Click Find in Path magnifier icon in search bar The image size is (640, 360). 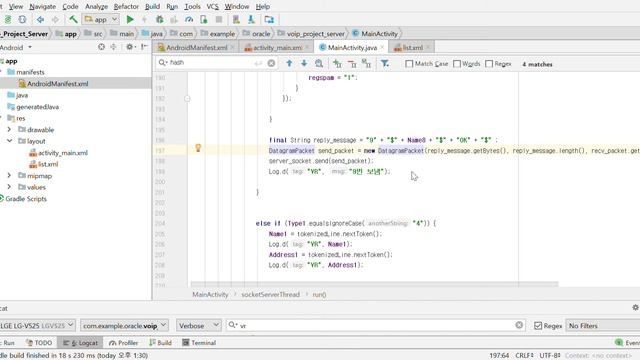coord(319,63)
